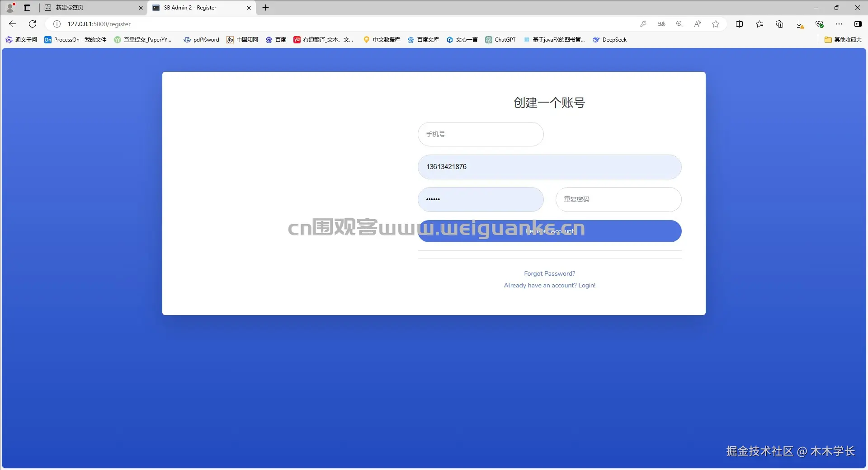Select the SB Admin 2 - Register tab
The image size is (868, 470).
coord(202,8)
